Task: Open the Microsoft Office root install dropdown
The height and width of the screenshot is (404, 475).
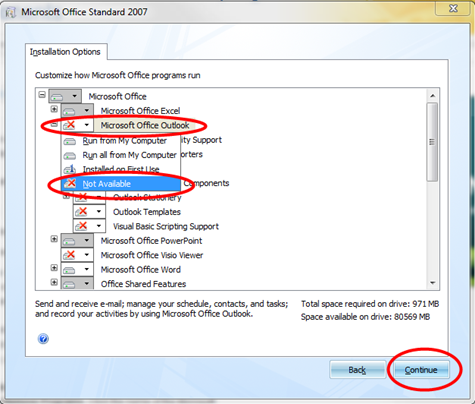Action: [x=65, y=96]
